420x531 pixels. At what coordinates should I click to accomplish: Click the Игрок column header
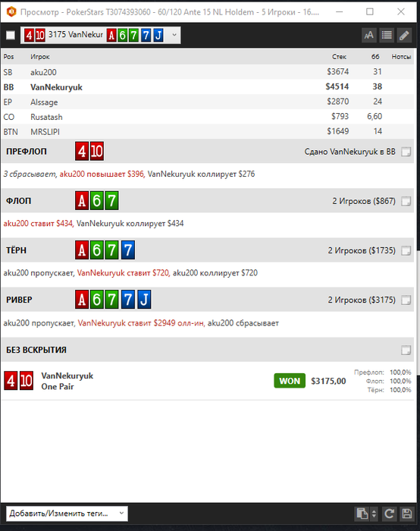coord(40,57)
